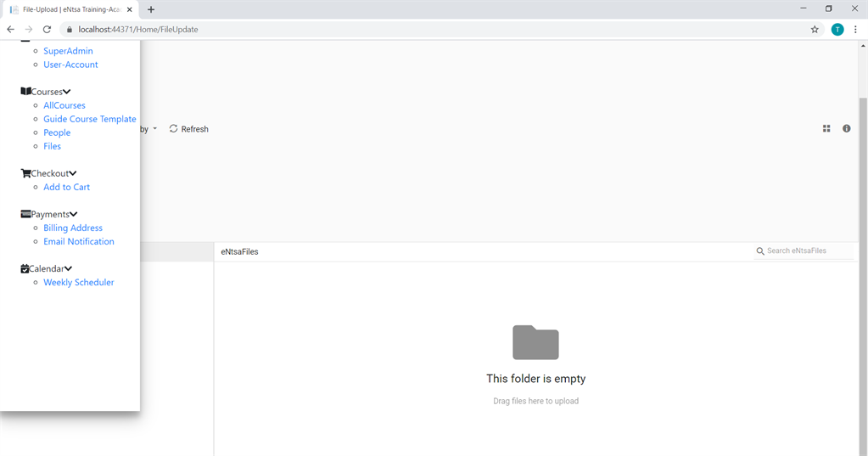
Task: Click the Courses book icon
Action: [25, 92]
